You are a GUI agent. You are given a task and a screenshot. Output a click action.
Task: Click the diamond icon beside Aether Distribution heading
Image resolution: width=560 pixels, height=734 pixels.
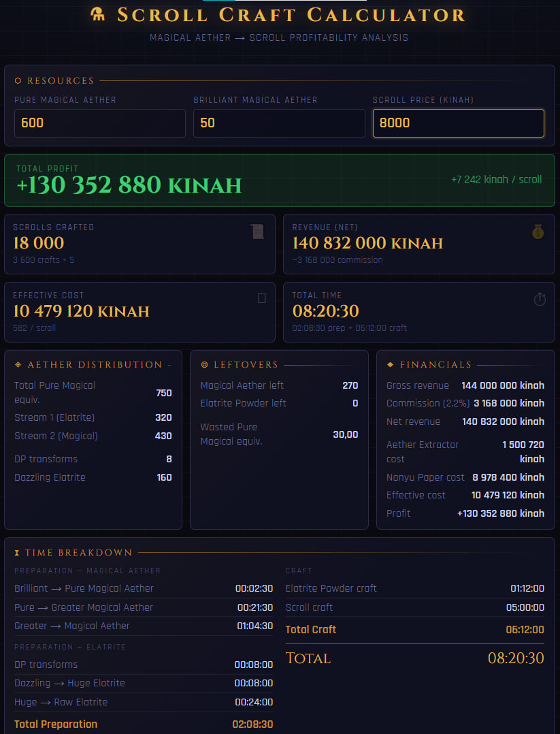click(x=18, y=365)
